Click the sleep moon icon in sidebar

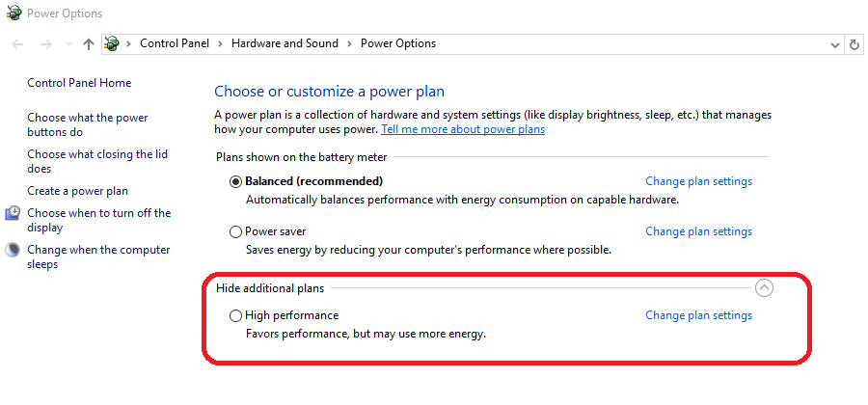pos(13,250)
